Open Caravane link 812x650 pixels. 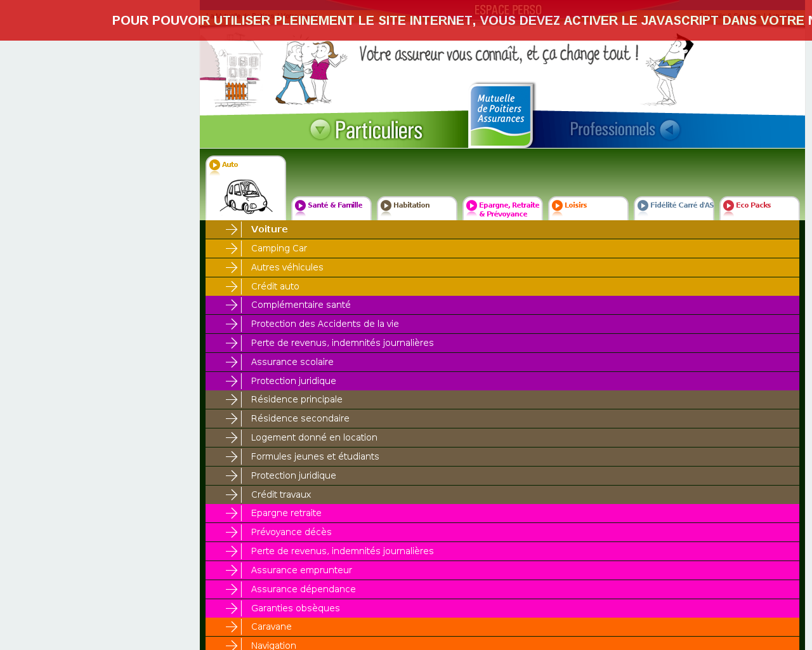(x=502, y=627)
